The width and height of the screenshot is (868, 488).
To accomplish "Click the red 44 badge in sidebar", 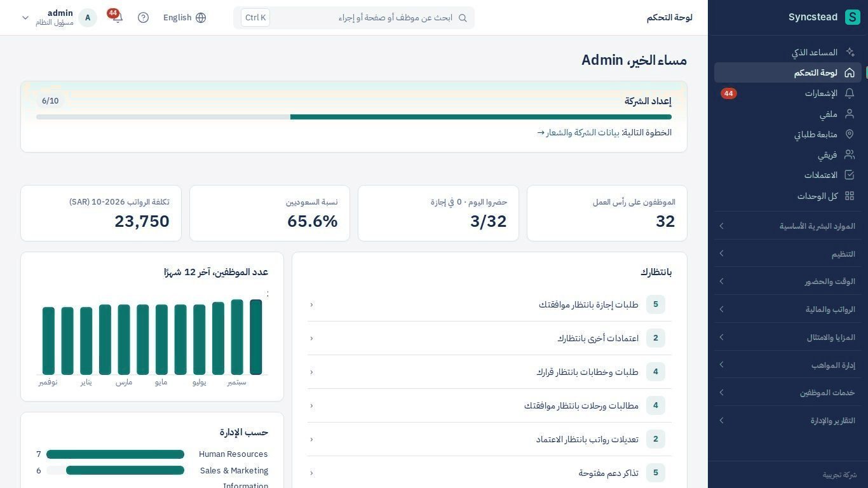I will click(x=728, y=93).
